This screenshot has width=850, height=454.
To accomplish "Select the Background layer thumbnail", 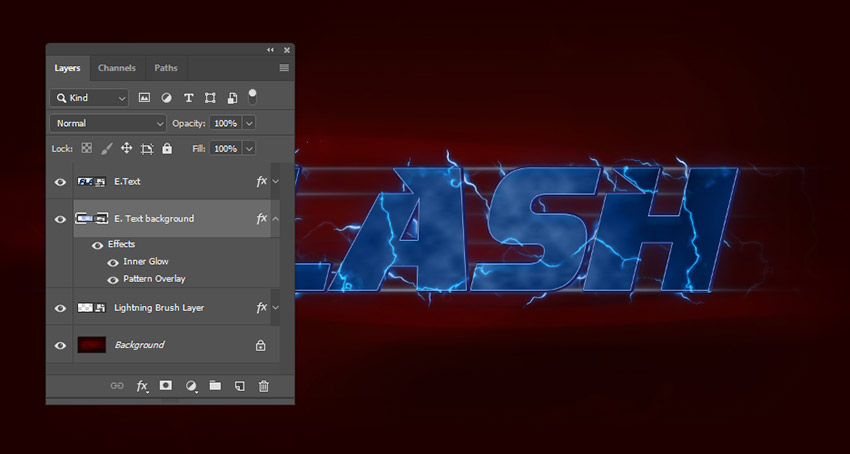I will tap(91, 345).
